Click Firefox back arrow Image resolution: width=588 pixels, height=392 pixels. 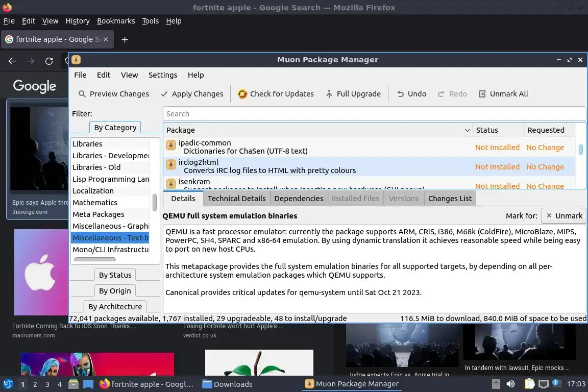(x=12, y=61)
